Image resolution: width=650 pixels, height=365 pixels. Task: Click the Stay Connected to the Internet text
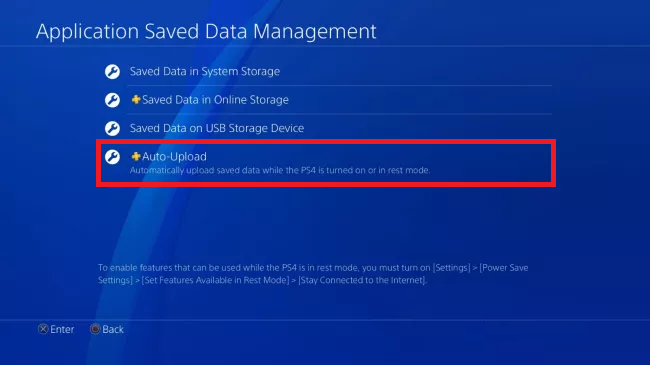click(362, 280)
